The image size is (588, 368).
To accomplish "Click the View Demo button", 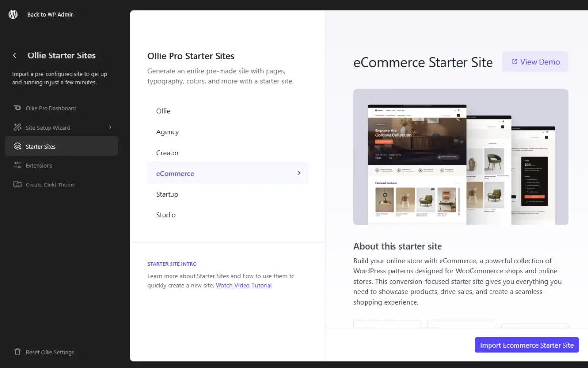I will click(535, 61).
